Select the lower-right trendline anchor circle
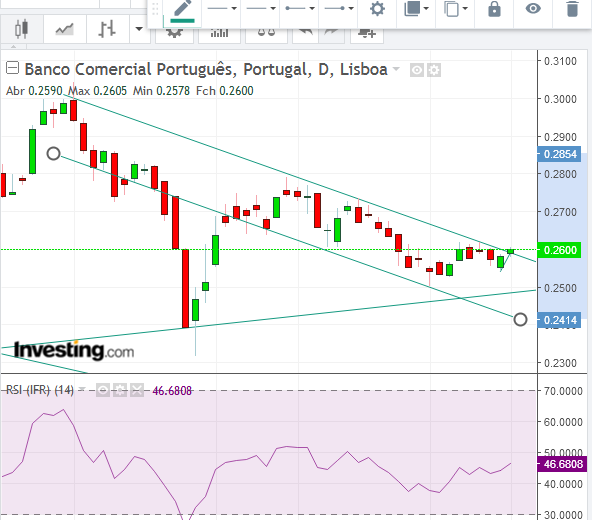Image resolution: width=605 pixels, height=520 pixels. point(520,319)
